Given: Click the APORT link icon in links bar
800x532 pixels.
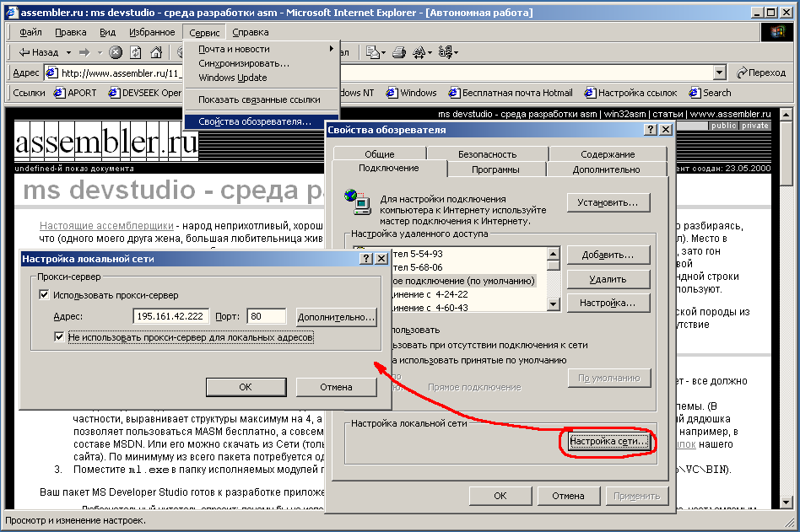Looking at the screenshot, I should 60,93.
